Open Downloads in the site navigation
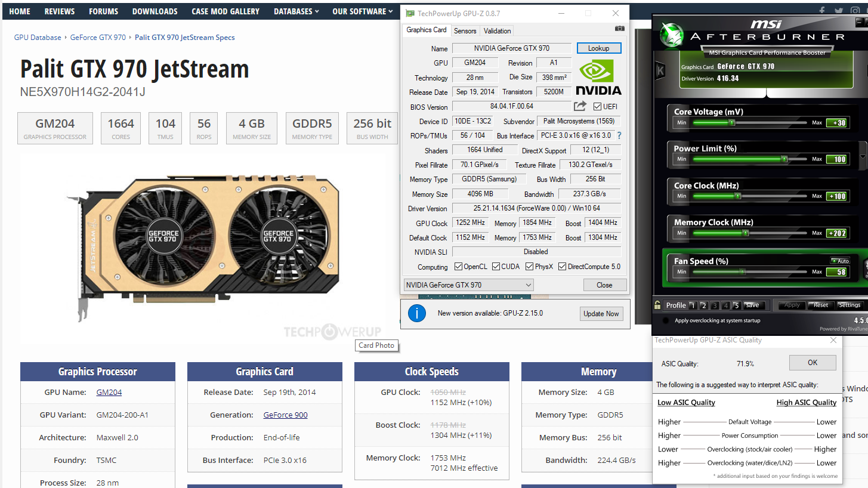This screenshot has height=488, width=868. tap(155, 11)
